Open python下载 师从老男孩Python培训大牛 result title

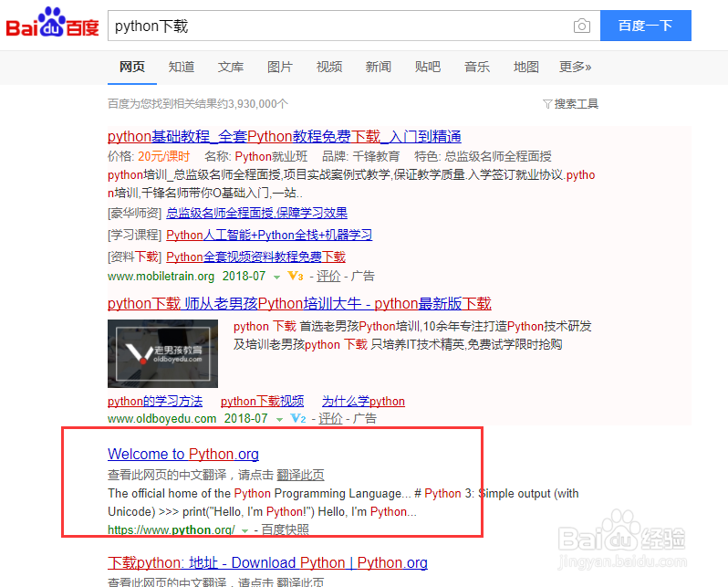coord(299,303)
